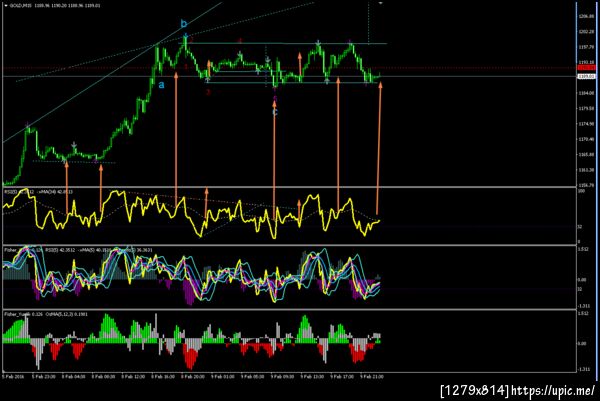The image size is (600, 401).
Task: Click the "5 Feb 2016" time axis label
Action: click(x=14, y=377)
